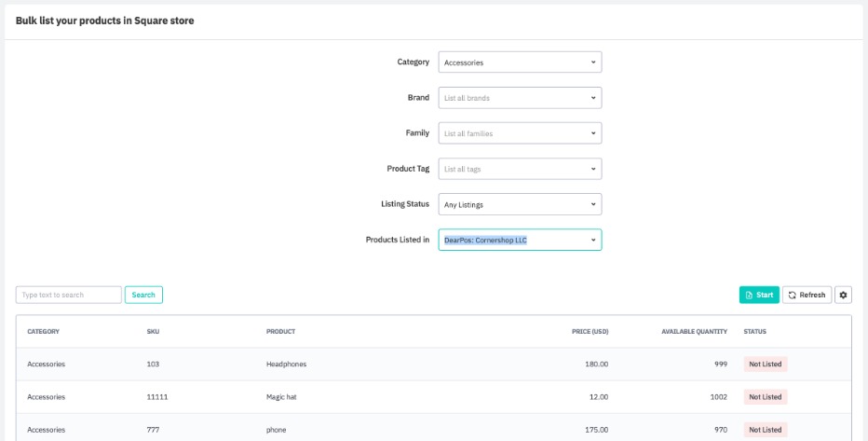
Task: Click the Available Quantity column header
Action: pos(694,331)
